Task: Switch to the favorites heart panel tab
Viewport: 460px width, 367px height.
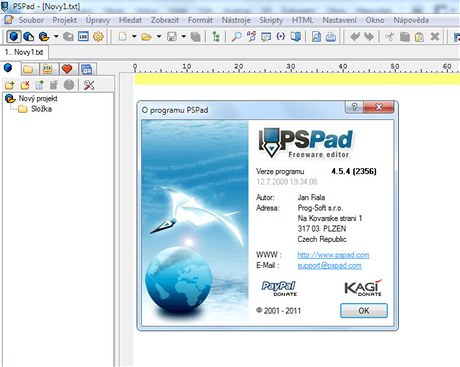Action: (x=67, y=69)
